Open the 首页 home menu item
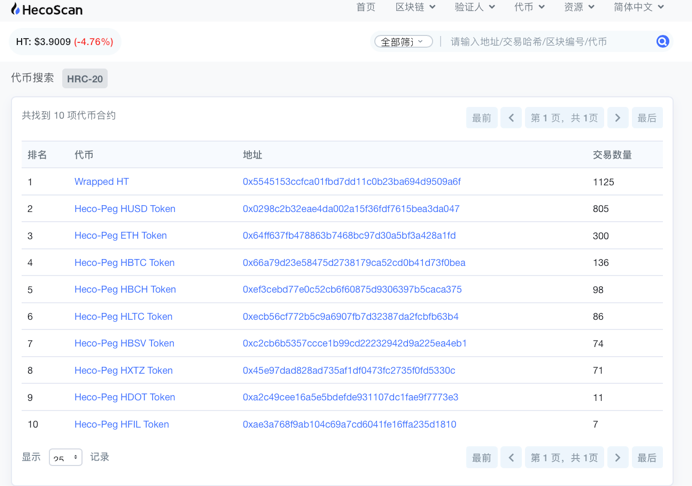Viewport: 692px width, 486px height. [365, 7]
